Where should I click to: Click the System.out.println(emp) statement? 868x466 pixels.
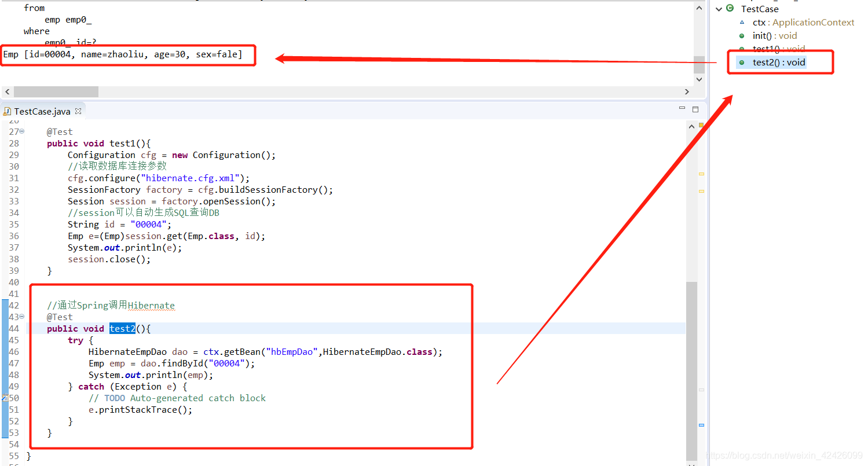click(x=151, y=375)
